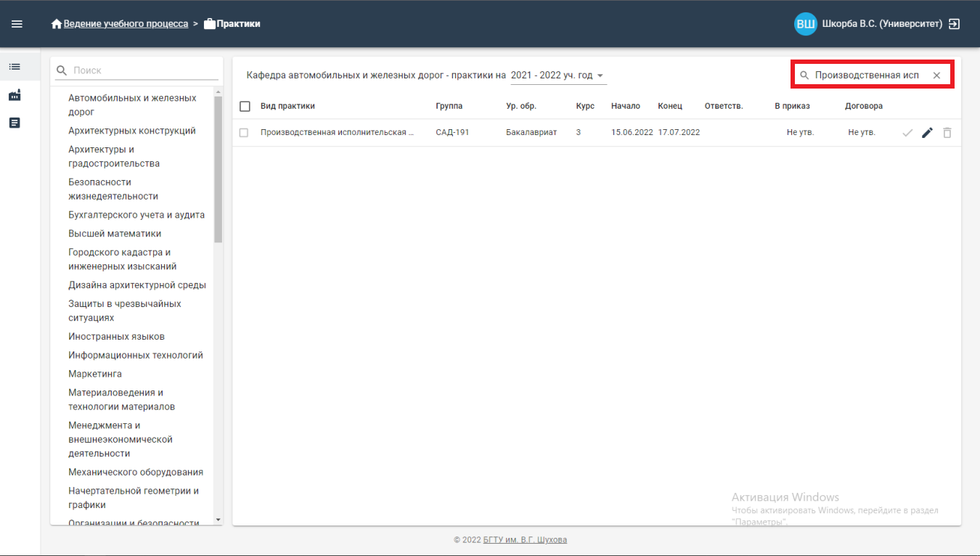Image resolution: width=980 pixels, height=556 pixels.
Task: Click the department list scrollbar thumb
Action: point(219,169)
